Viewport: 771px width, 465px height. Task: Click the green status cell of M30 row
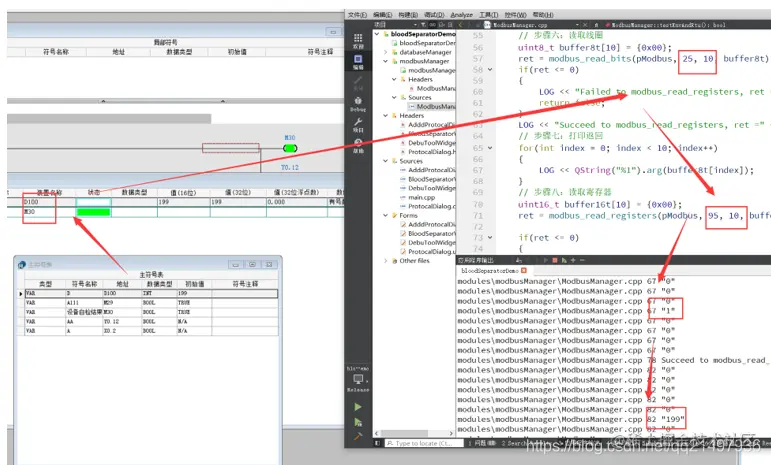[x=93, y=212]
